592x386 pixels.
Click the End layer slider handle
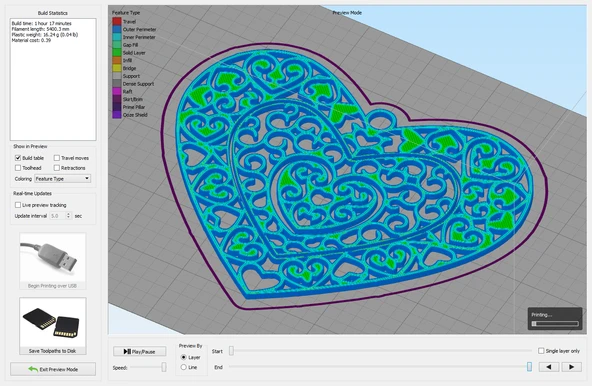tap(529, 366)
